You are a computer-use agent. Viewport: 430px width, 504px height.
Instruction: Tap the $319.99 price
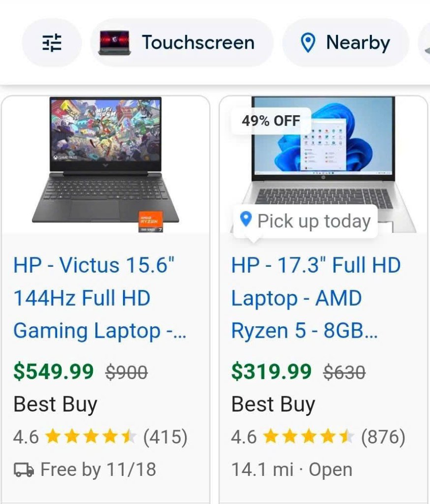point(271,372)
